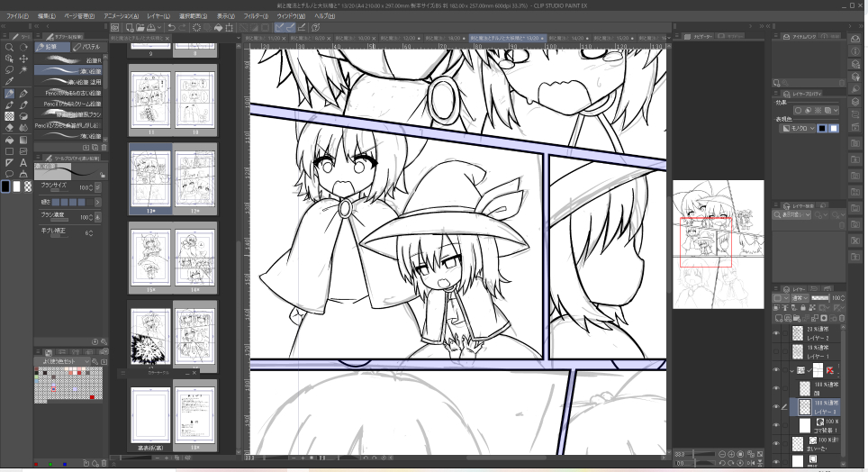Select the Eraser tool
This screenshot has height=472, width=868.
click(9, 127)
